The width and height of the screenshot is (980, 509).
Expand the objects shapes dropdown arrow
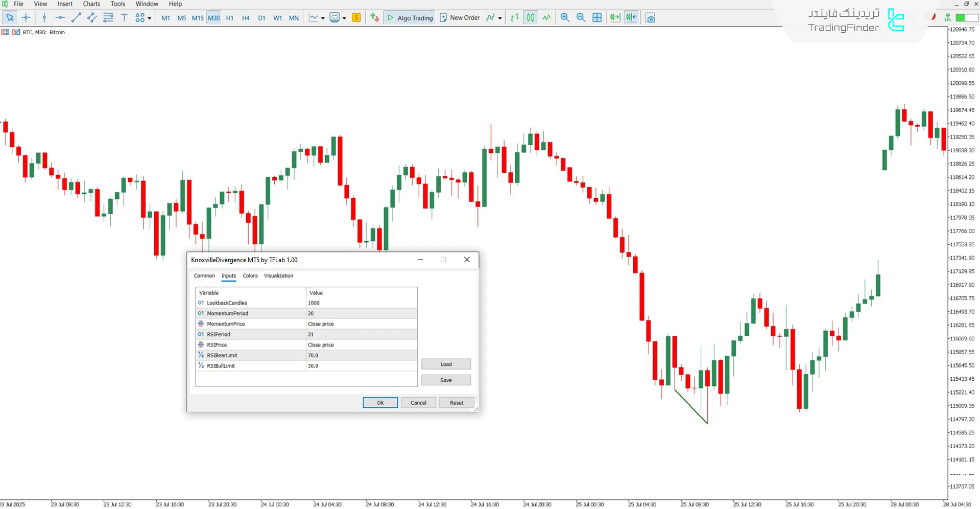(x=150, y=18)
